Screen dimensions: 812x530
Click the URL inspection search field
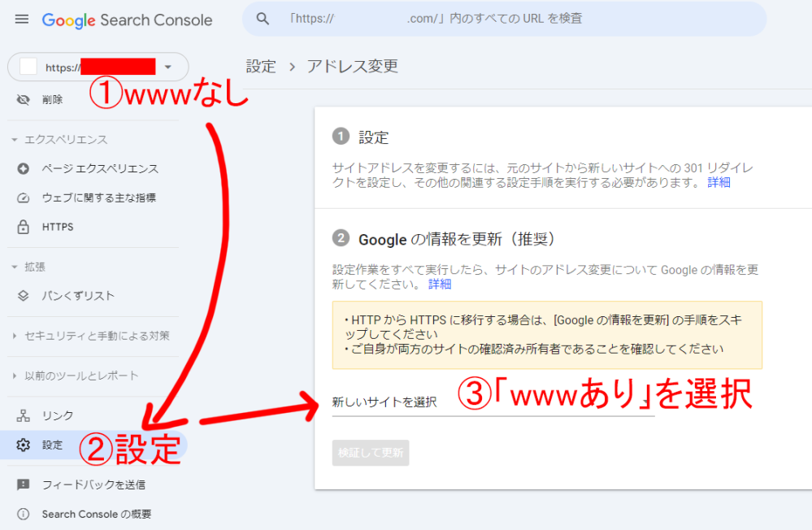(x=504, y=19)
